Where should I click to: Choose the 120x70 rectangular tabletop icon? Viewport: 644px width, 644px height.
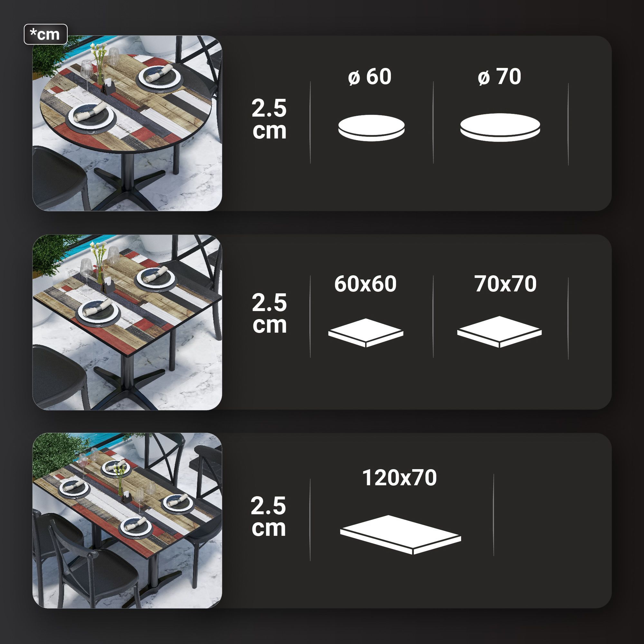point(400,535)
